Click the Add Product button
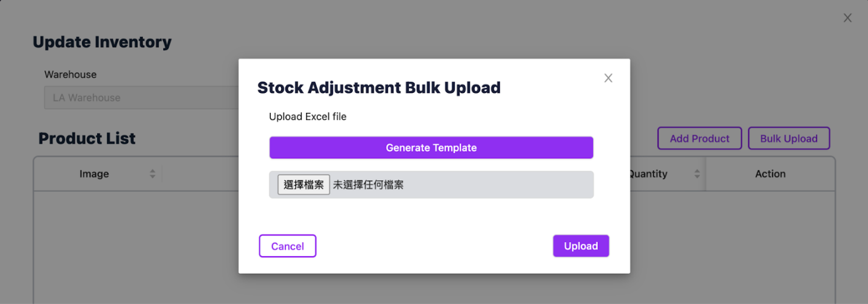868x304 pixels. click(x=699, y=138)
